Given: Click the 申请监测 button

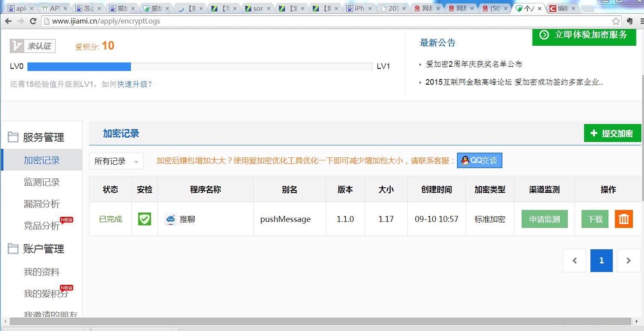Looking at the screenshot, I should pos(545,219).
